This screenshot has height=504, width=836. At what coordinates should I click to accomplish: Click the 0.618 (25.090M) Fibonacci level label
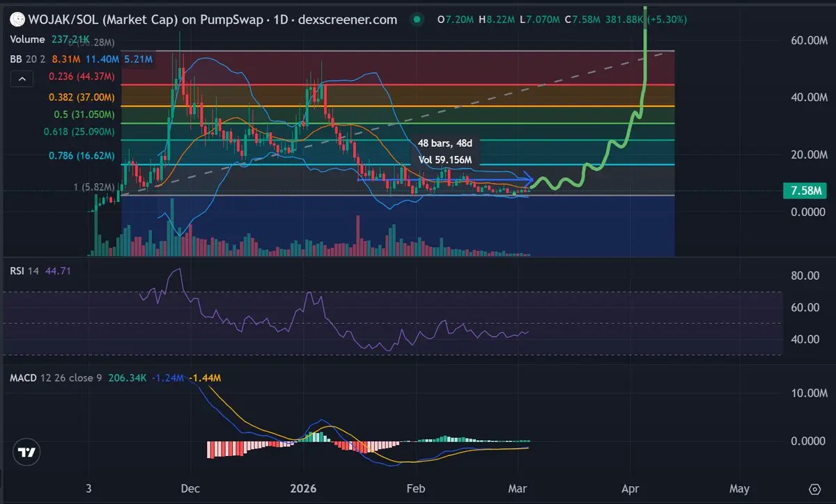[x=79, y=131]
